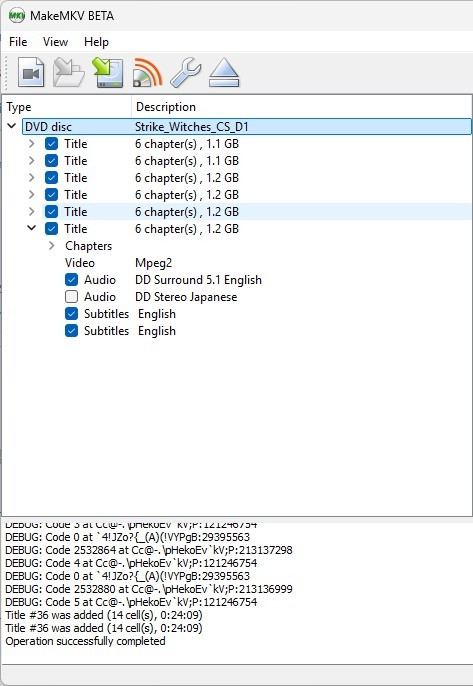
Task: Disable the DD Surround 5.1 English audio
Action: [71, 280]
